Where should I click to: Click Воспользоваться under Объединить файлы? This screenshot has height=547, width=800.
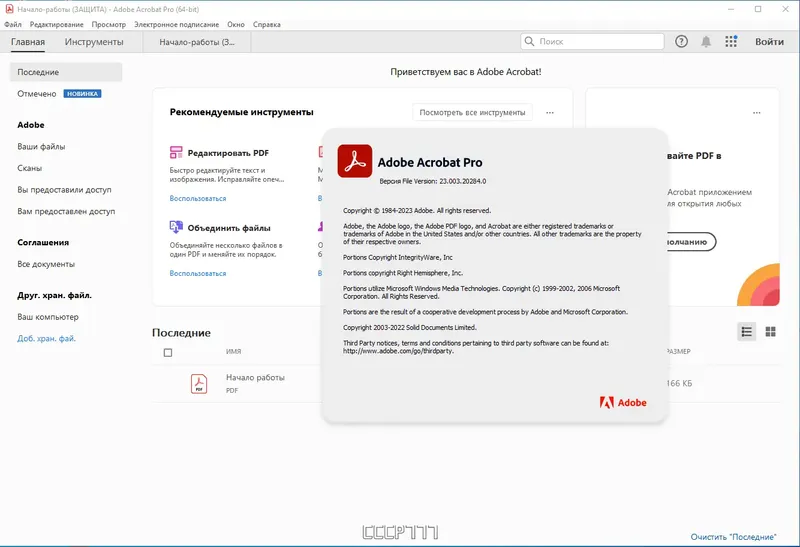pos(198,273)
